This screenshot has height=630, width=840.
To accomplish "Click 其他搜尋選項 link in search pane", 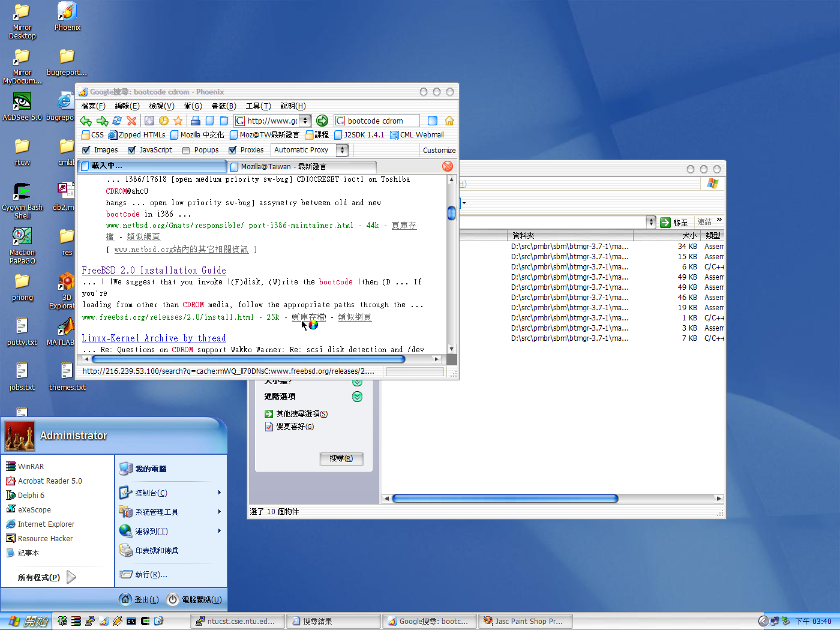I will pos(296,414).
